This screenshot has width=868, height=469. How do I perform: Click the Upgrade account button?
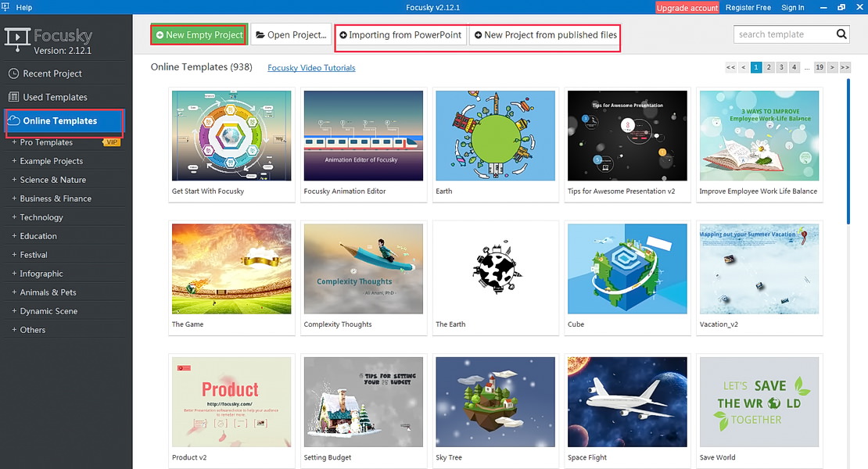coord(687,8)
